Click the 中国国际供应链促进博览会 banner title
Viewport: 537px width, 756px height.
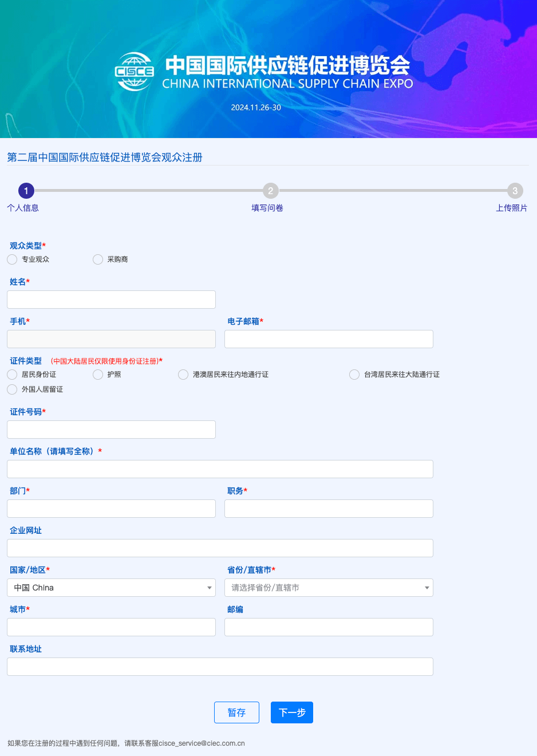[287, 65]
